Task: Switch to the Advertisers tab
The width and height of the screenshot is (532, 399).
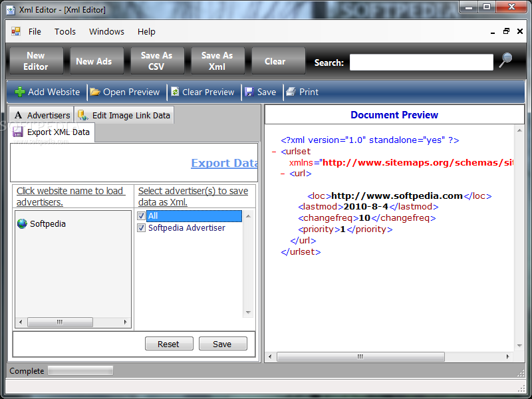Action: click(41, 115)
